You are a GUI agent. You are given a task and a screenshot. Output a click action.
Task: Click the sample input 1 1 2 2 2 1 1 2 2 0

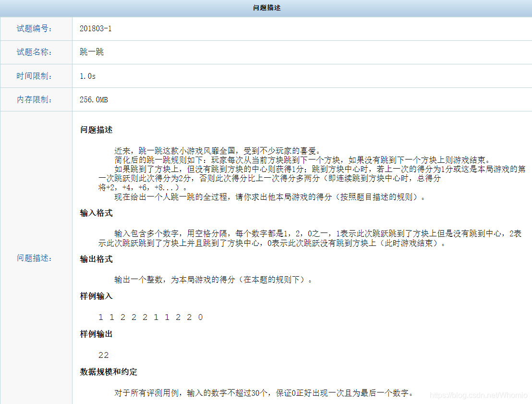click(x=151, y=317)
